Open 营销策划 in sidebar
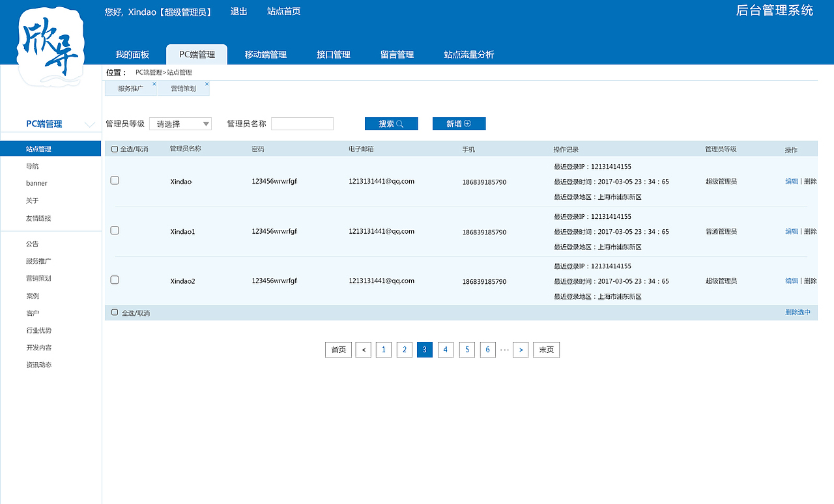 [38, 278]
